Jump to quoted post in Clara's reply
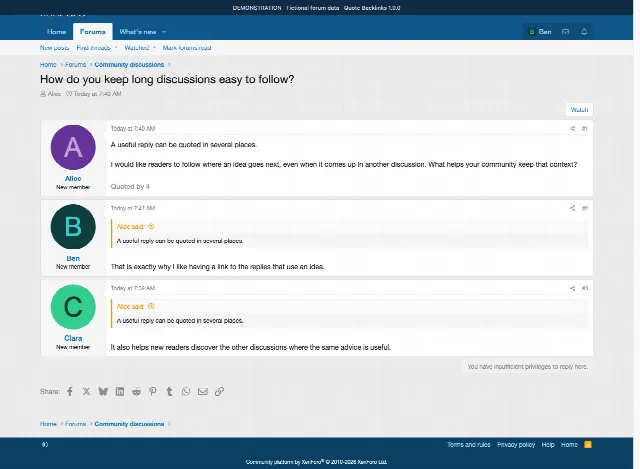 tap(151, 306)
